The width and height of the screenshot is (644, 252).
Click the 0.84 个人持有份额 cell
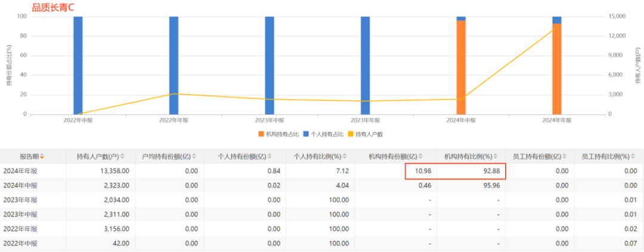[x=274, y=171]
